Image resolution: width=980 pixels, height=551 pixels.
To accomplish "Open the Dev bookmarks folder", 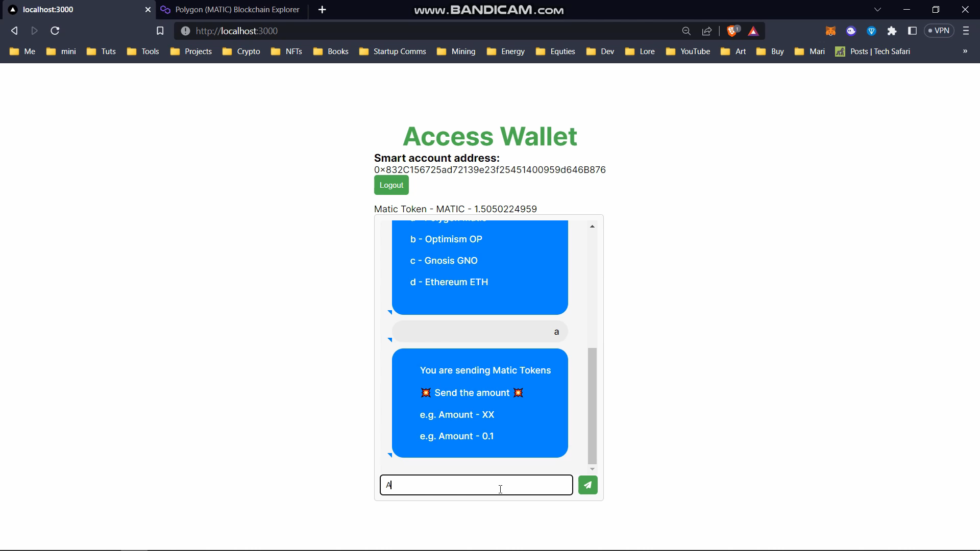I will click(600, 52).
